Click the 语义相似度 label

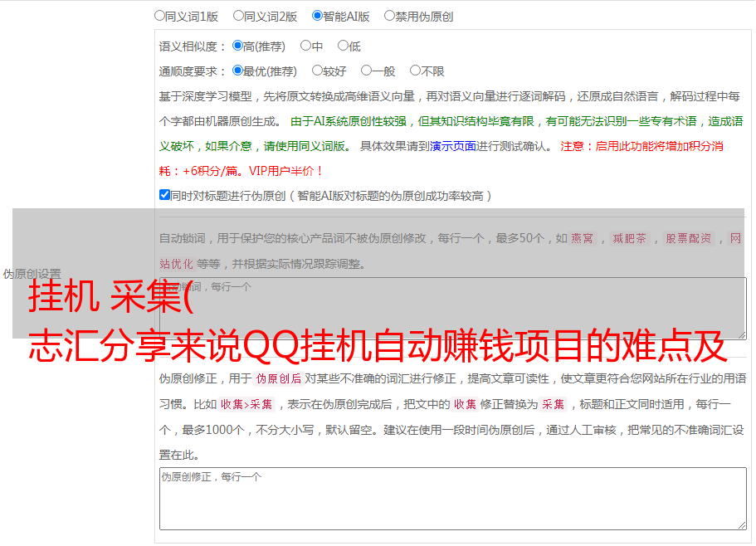(192, 46)
